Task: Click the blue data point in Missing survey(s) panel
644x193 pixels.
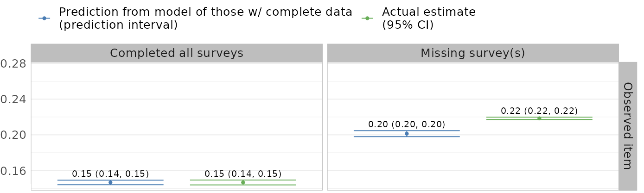Action: pos(407,134)
